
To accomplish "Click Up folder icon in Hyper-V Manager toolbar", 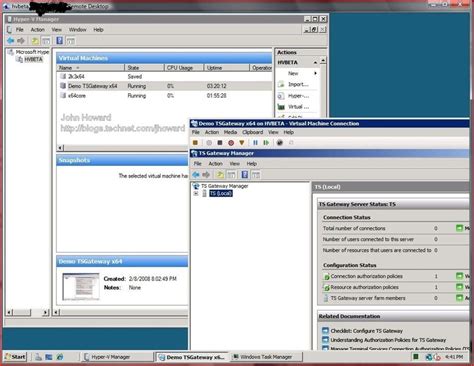I will coord(35,41).
